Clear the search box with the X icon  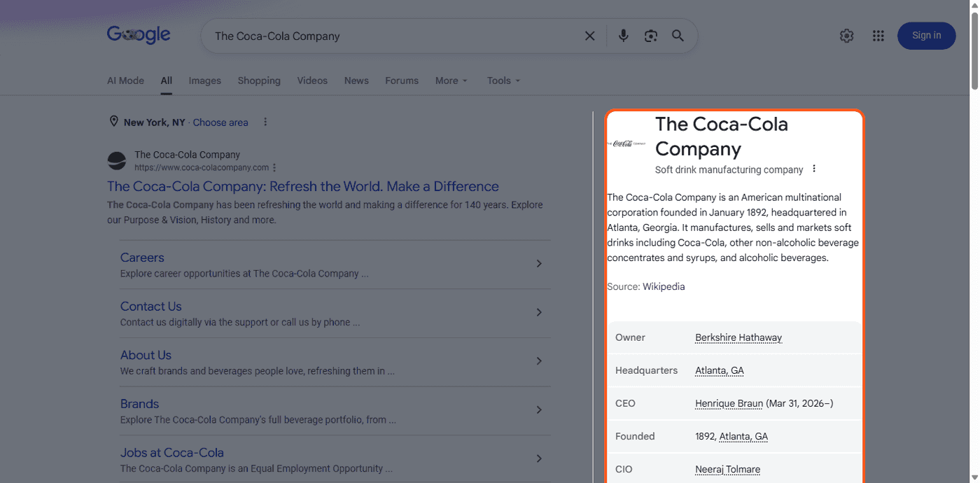click(x=590, y=36)
